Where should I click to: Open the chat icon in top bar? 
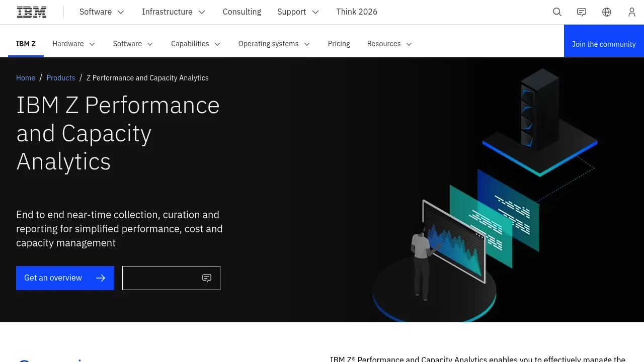[x=582, y=12]
